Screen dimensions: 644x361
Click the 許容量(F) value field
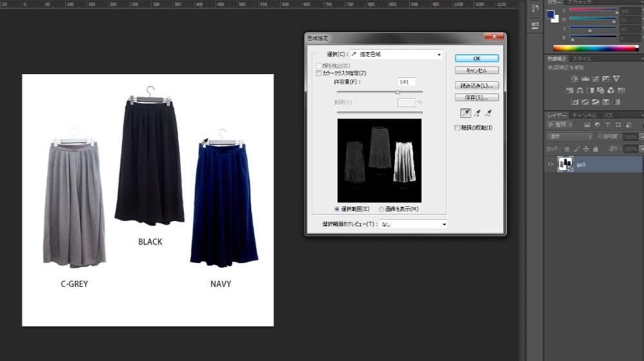[406, 82]
